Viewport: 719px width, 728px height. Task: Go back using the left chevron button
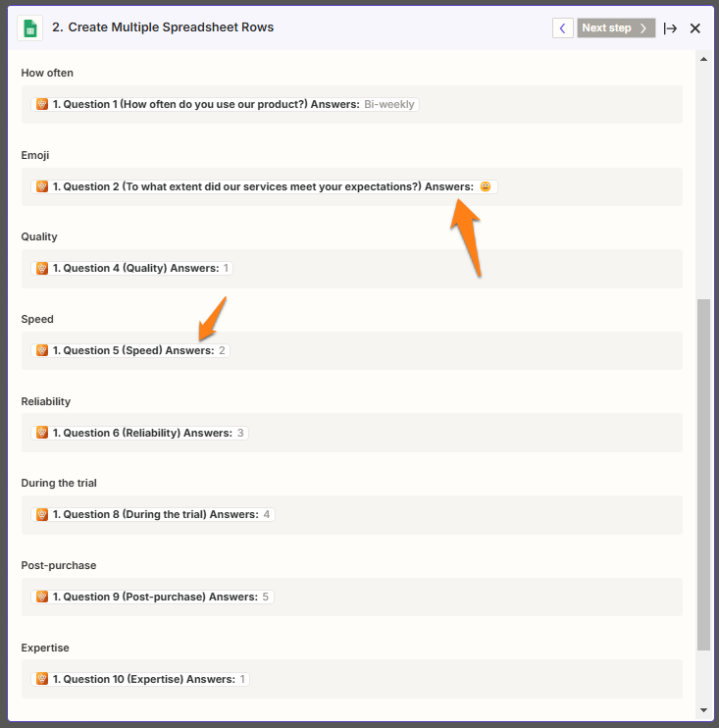point(562,27)
